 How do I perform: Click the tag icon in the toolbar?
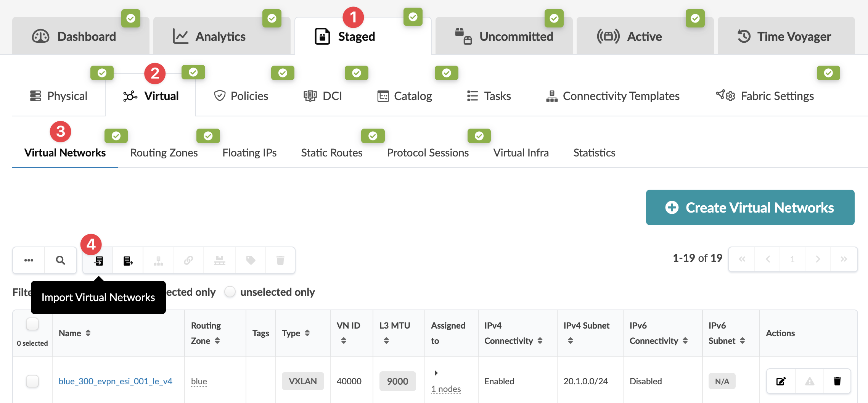(x=251, y=260)
